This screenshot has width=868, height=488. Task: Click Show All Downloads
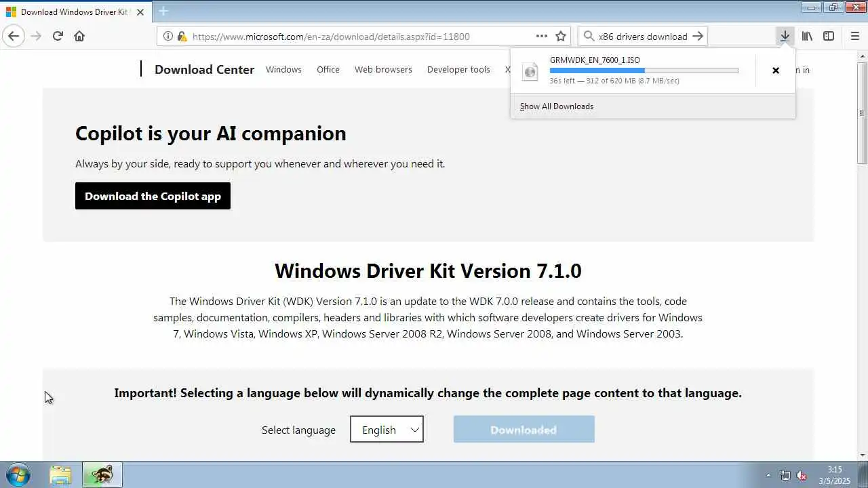coord(556,106)
